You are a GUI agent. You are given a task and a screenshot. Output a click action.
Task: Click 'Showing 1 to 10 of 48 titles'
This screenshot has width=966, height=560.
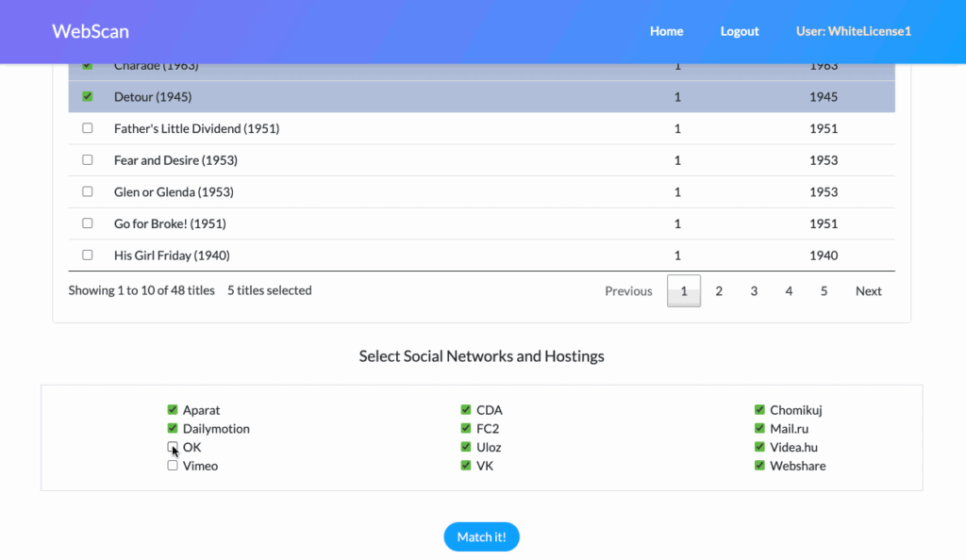142,290
